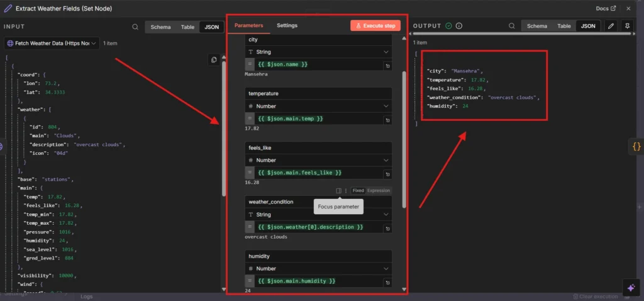Open the Fetch Weather Data node dropdown

point(52,43)
